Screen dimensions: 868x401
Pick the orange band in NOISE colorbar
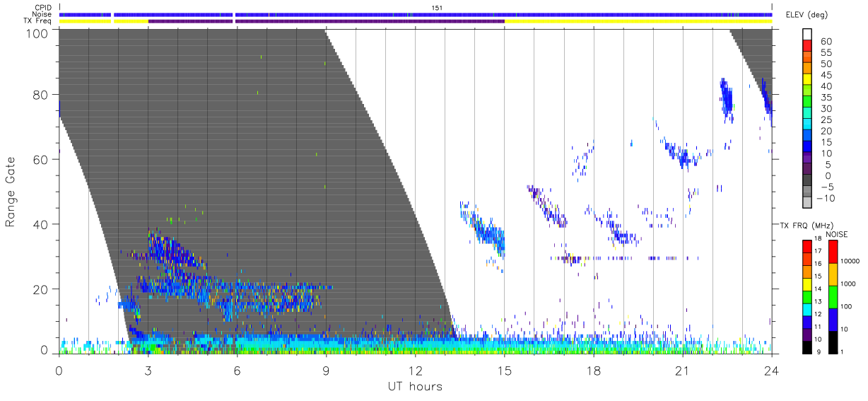(x=833, y=273)
